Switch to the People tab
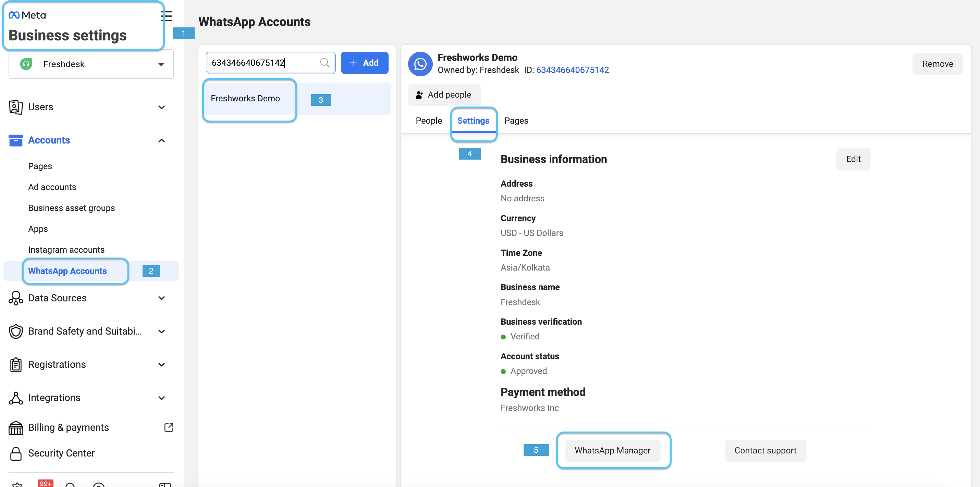The image size is (980, 487). click(428, 121)
